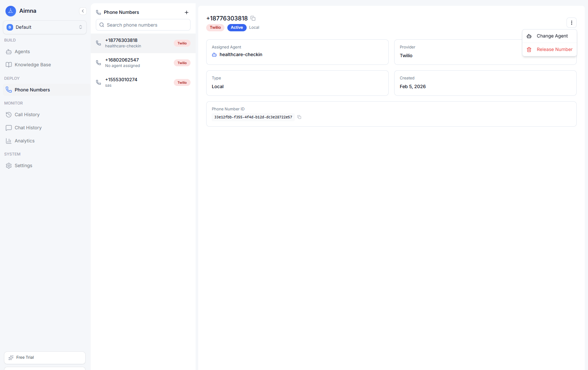Choose Change Agent from the menu
The image size is (588, 370).
tap(549, 36)
